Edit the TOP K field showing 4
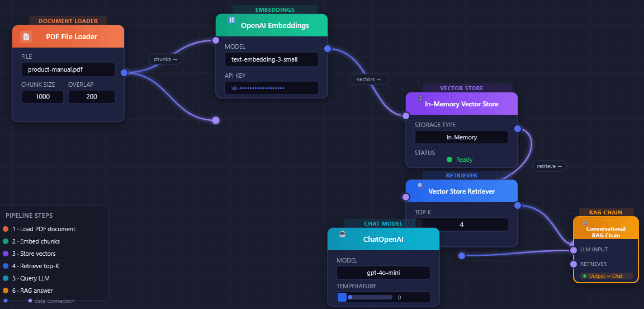Viewport: 644px width, 309px height. click(x=462, y=224)
